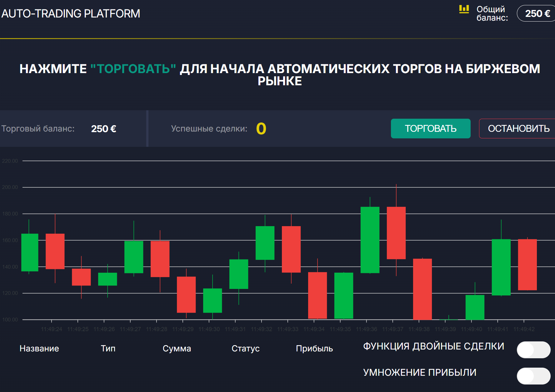Click the 100.00 price axis label
The image size is (555, 392).
[10, 320]
